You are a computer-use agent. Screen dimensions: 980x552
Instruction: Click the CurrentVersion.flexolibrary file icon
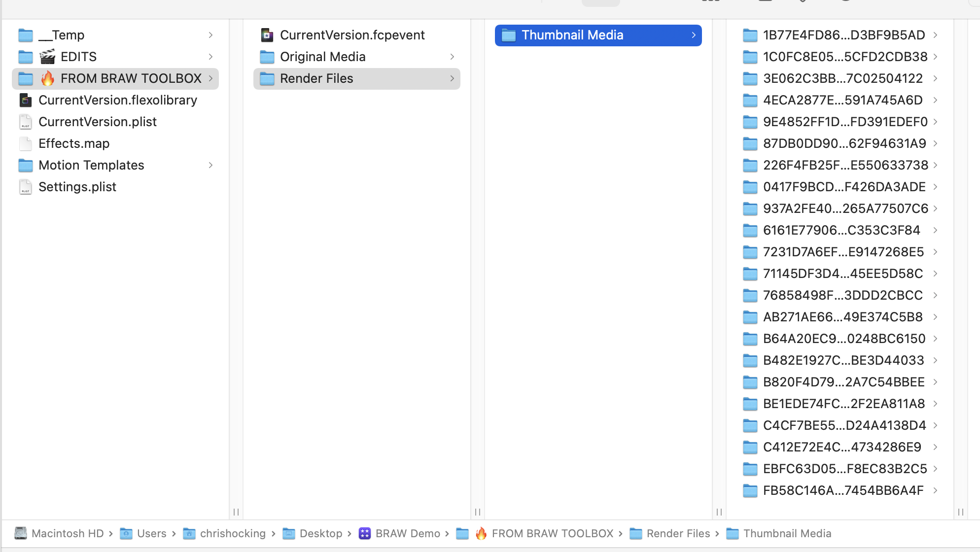(x=26, y=100)
